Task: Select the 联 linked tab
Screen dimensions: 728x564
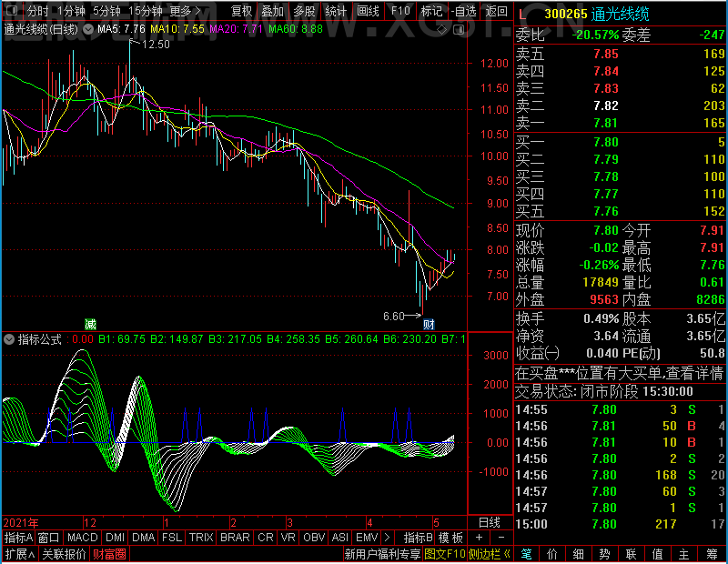Action: coord(631,554)
